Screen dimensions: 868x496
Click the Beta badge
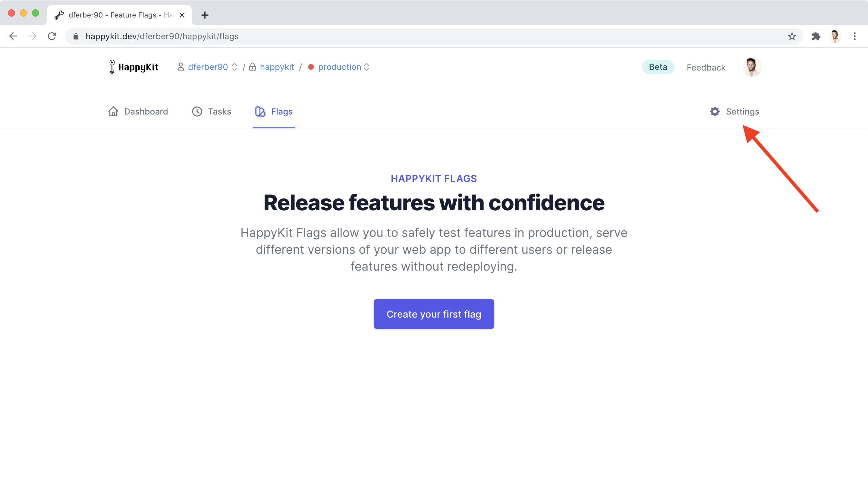pos(658,67)
